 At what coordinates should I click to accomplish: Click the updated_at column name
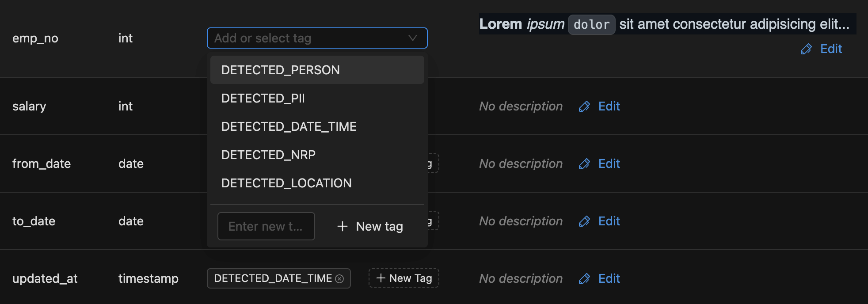[45, 278]
